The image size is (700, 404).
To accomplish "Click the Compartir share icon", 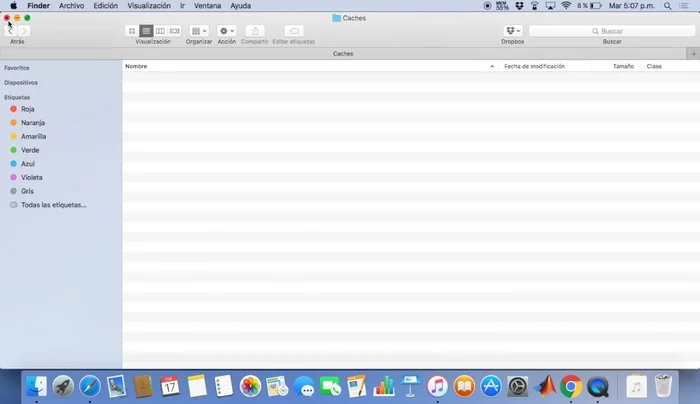I will (x=254, y=31).
